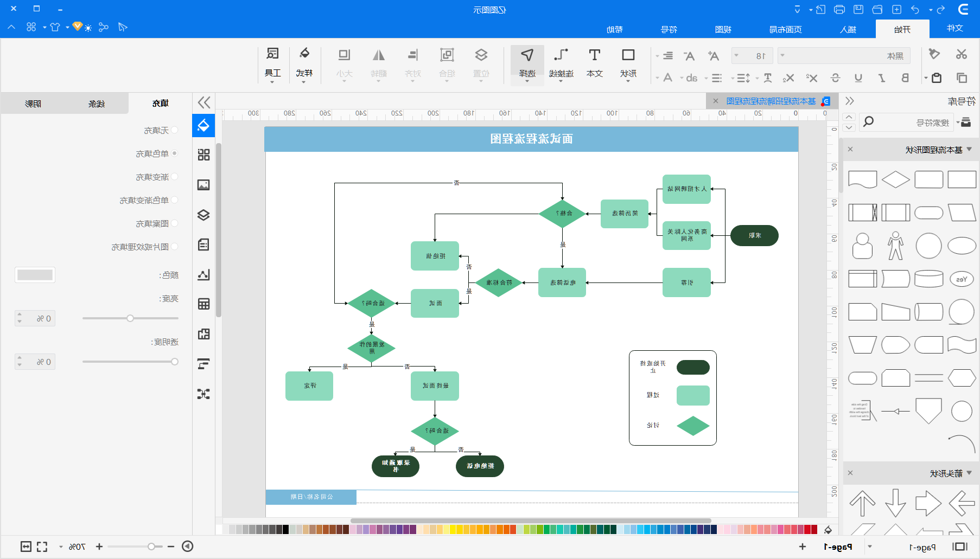Toggle Bold text formatting
980x559 pixels.
pyautogui.click(x=905, y=78)
